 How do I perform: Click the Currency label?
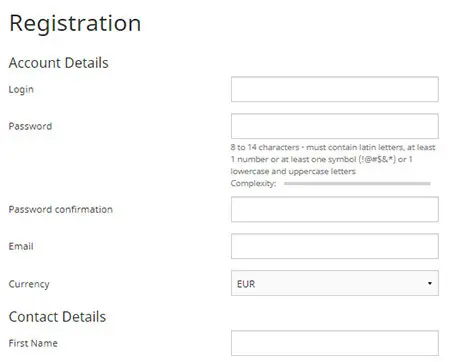[29, 284]
